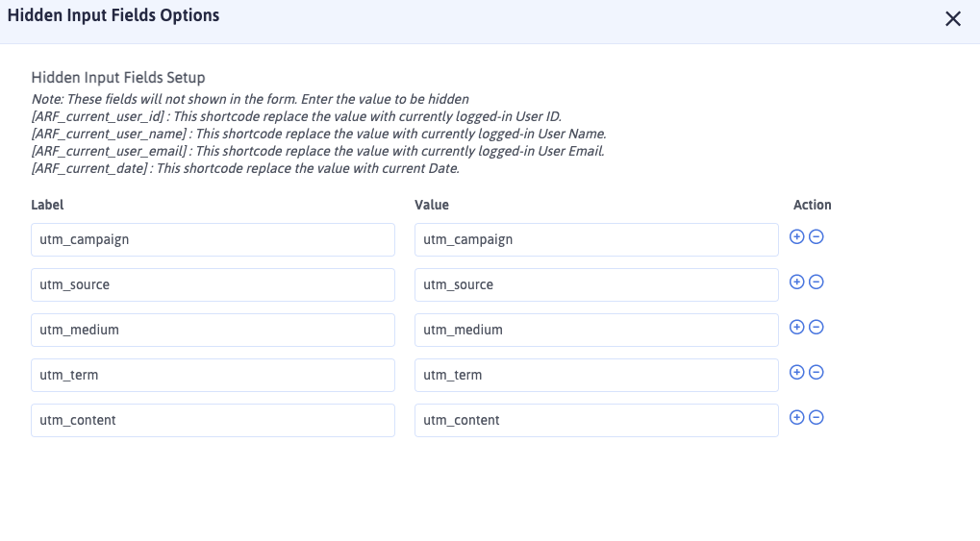Click the utm_term Value field
The image size is (980, 541).
click(596, 376)
